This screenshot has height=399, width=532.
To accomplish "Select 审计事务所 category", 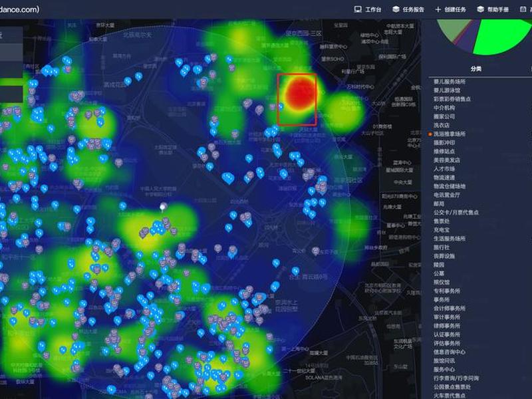I will (447, 317).
